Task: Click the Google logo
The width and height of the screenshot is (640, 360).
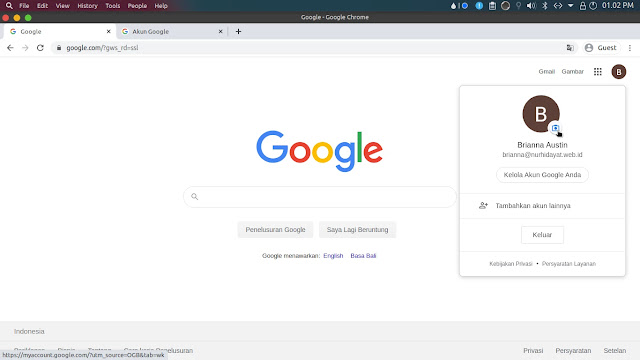Action: pos(320,151)
